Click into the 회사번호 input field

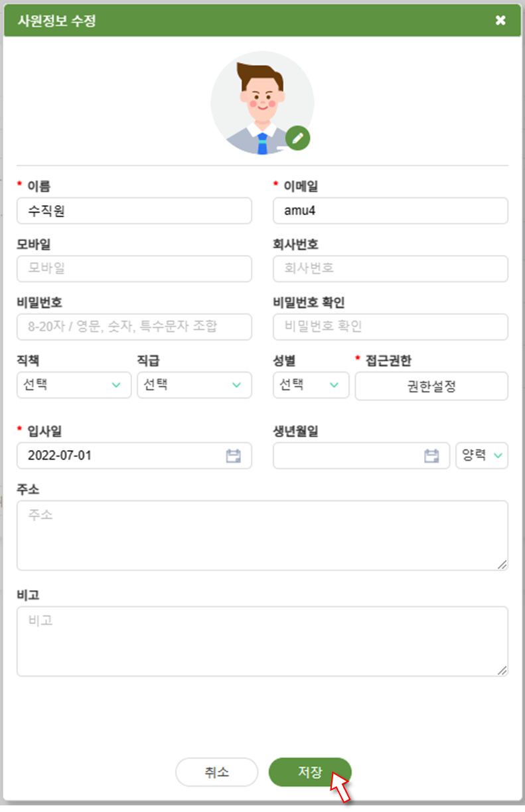click(x=390, y=269)
